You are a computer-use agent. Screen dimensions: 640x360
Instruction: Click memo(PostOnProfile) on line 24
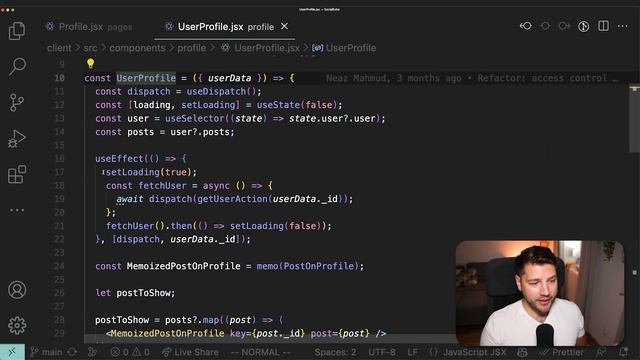(307, 266)
